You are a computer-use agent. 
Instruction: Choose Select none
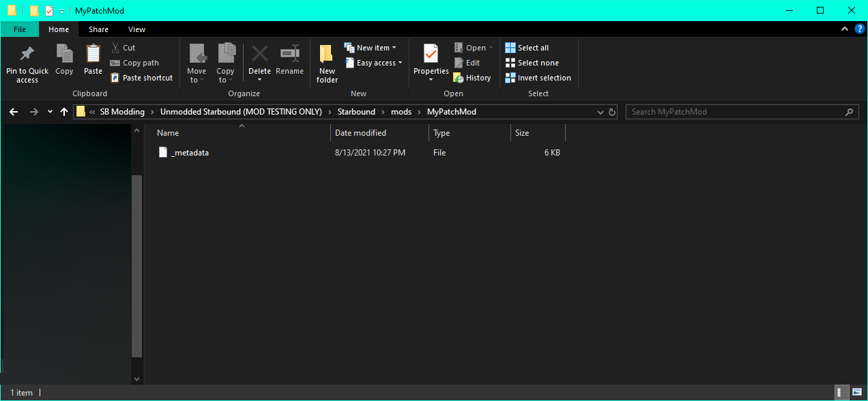click(532, 63)
